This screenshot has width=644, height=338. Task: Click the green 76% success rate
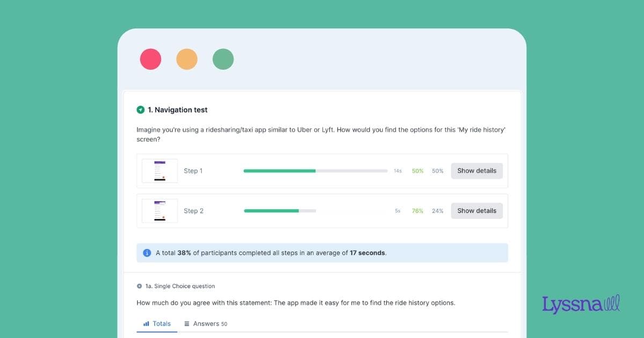(x=418, y=211)
